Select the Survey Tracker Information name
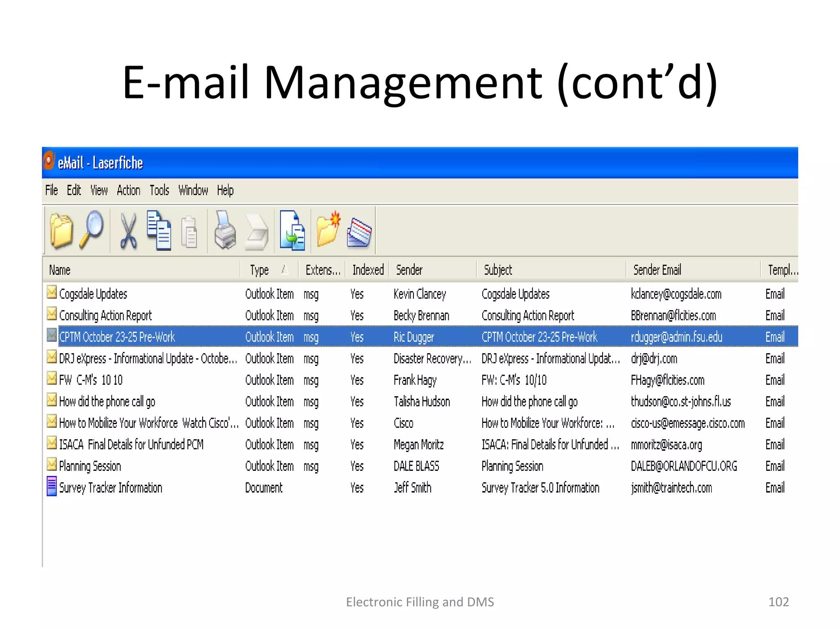Viewport: 840px width, 630px height. [x=111, y=488]
